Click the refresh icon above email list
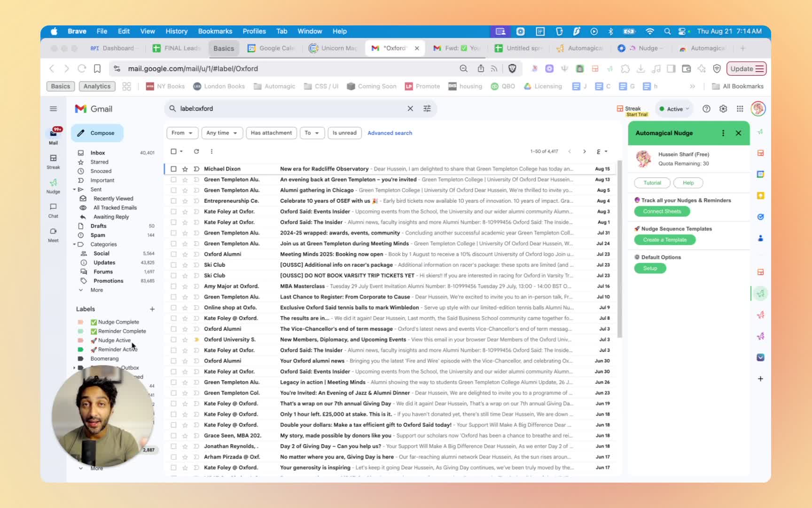The width and height of the screenshot is (812, 508). tap(196, 151)
